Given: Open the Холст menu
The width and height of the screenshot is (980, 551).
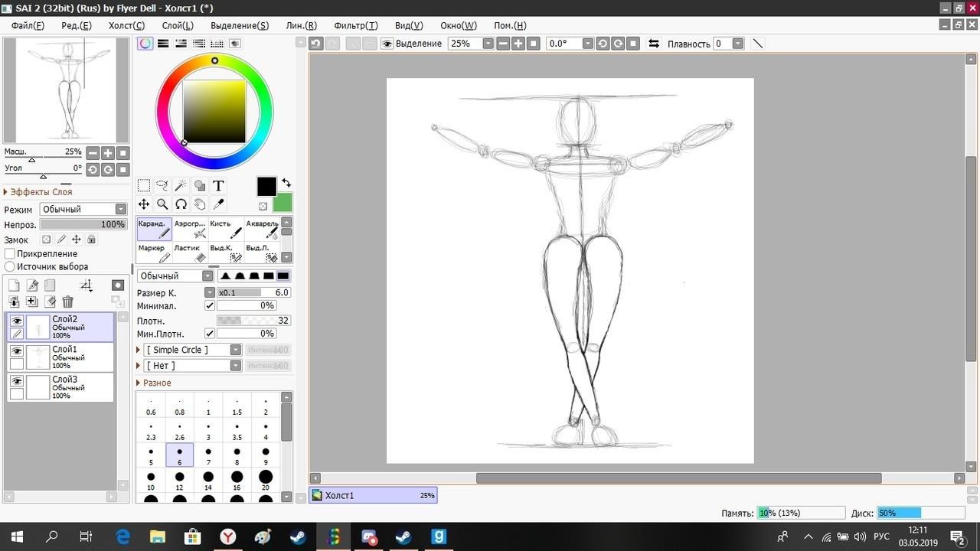Looking at the screenshot, I should pyautogui.click(x=126, y=25).
